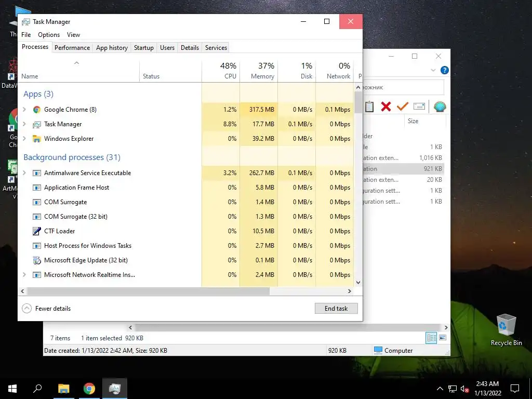Click the End task button
Image resolution: width=532 pixels, height=399 pixels.
pos(336,309)
